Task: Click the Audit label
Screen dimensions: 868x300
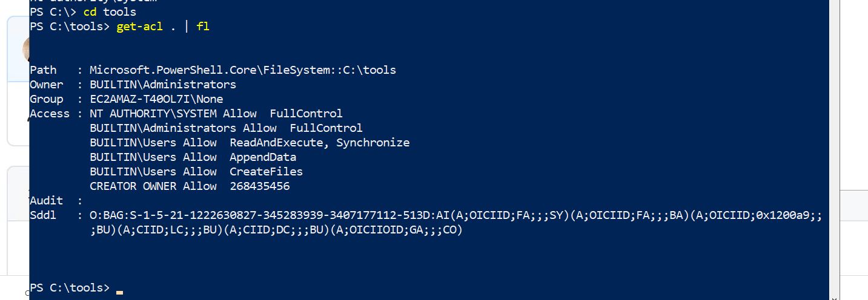Action: pos(47,201)
